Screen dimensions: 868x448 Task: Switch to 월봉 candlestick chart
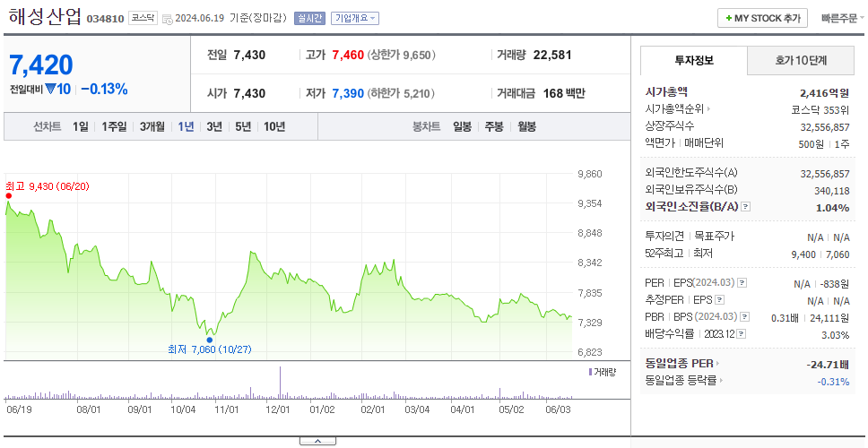tap(526, 126)
